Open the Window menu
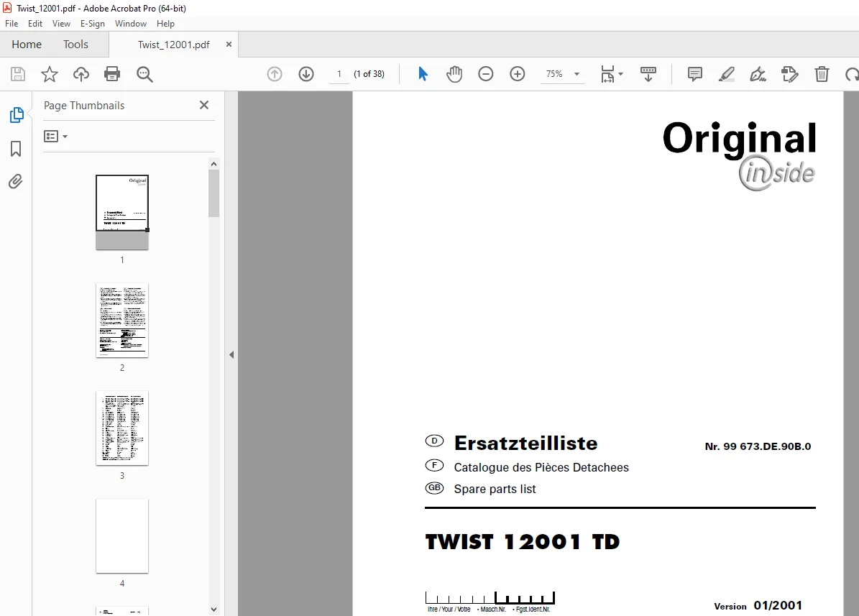This screenshot has height=616, width=859. click(130, 24)
